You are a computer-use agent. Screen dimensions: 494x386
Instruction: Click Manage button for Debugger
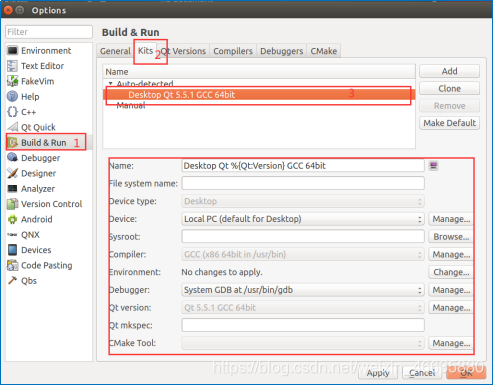451,290
